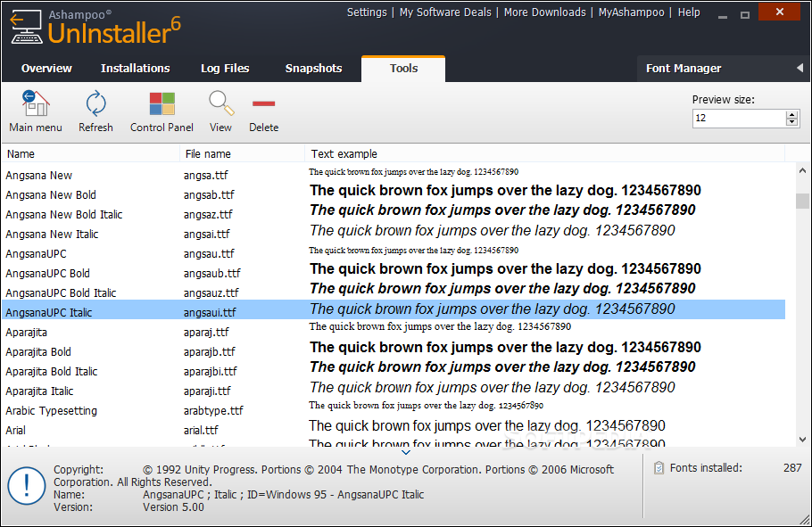
Task: Click file name aparajbi.ttf
Action: (211, 372)
